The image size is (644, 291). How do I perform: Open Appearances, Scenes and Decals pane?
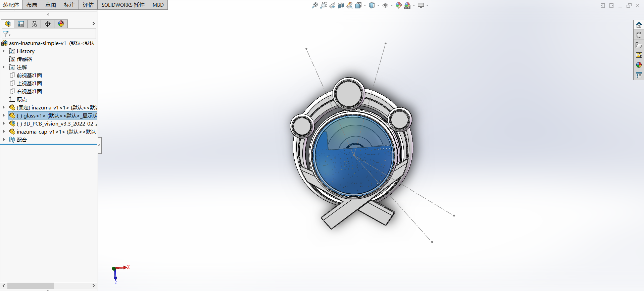point(639,65)
